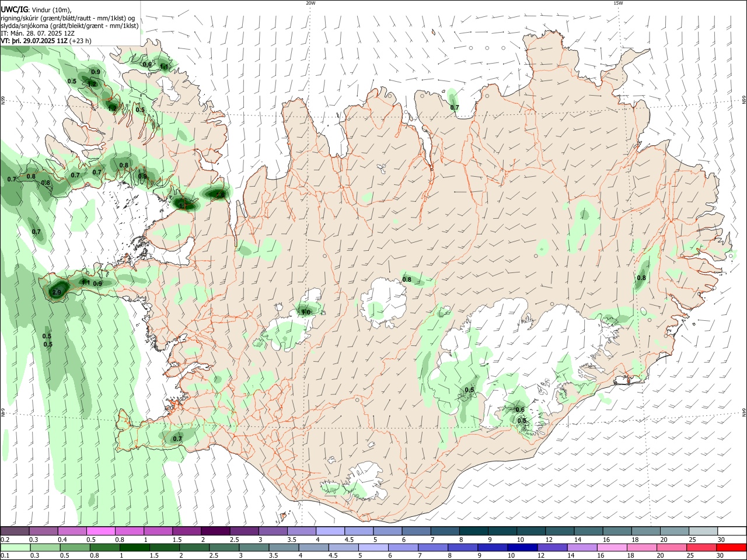This screenshot has height=560, width=747.
Task: Click lower legend swatch between 0.1 and 0.3
Action: click(15, 547)
